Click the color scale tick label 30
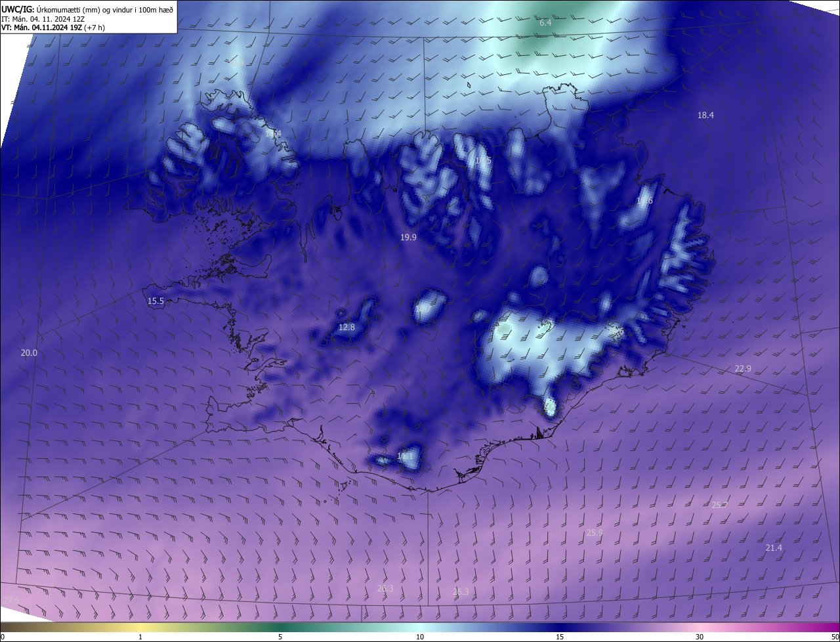Screen dimensions: 840x642 coord(700,637)
